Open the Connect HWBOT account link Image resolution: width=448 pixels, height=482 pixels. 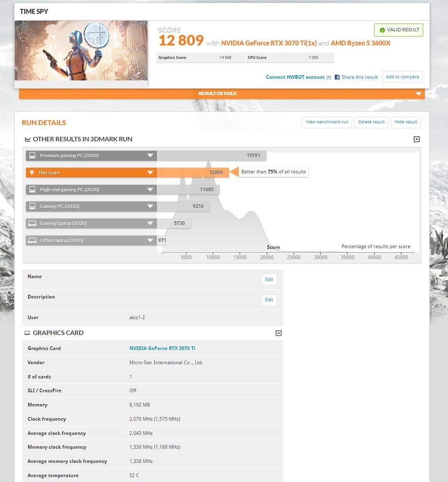(x=295, y=77)
